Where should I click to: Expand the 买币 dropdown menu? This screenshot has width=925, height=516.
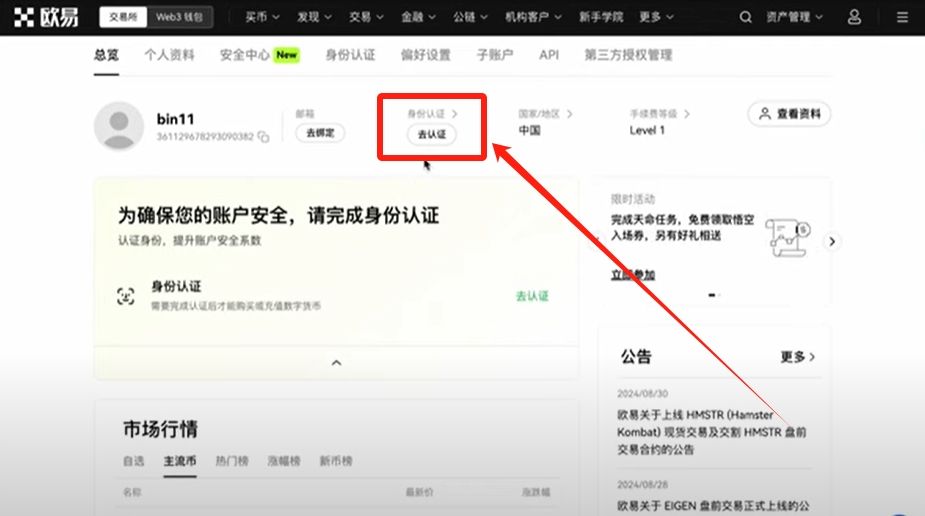tap(264, 17)
